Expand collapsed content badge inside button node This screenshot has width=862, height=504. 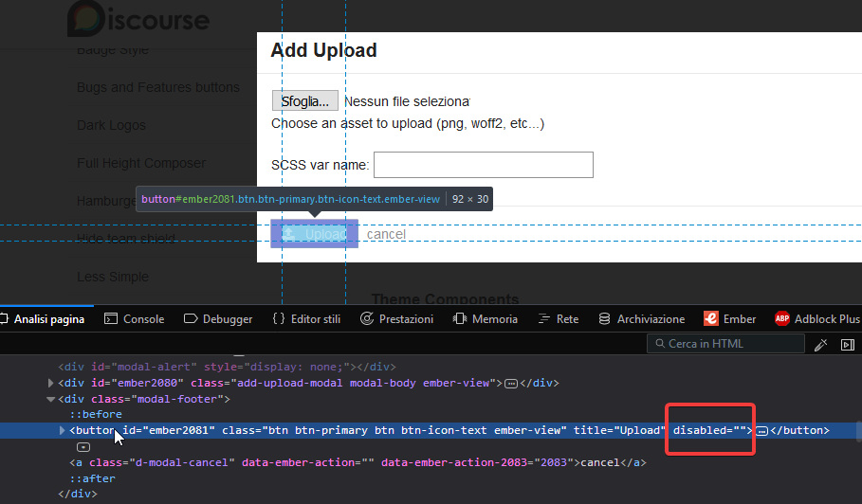[761, 431]
